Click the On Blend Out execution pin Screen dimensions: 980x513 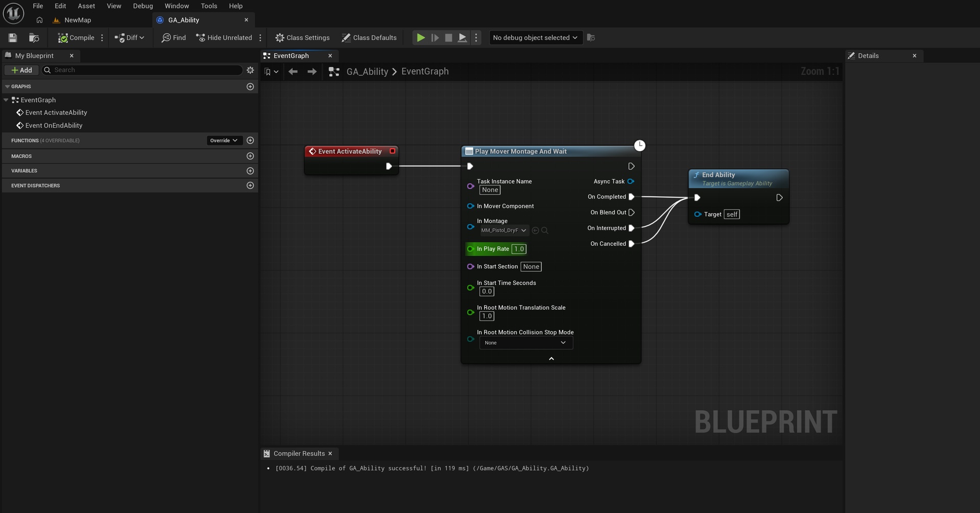[x=632, y=213]
